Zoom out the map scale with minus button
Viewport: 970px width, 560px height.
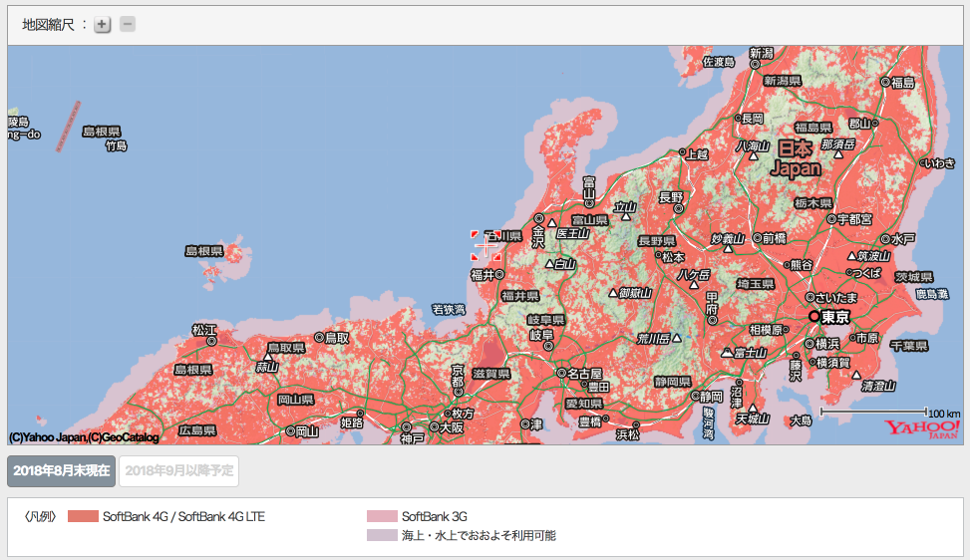point(128,24)
